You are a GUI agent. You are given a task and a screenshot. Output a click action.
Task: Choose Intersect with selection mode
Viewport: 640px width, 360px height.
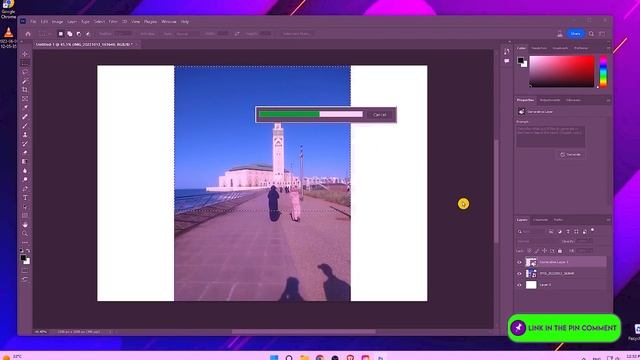(x=87, y=34)
